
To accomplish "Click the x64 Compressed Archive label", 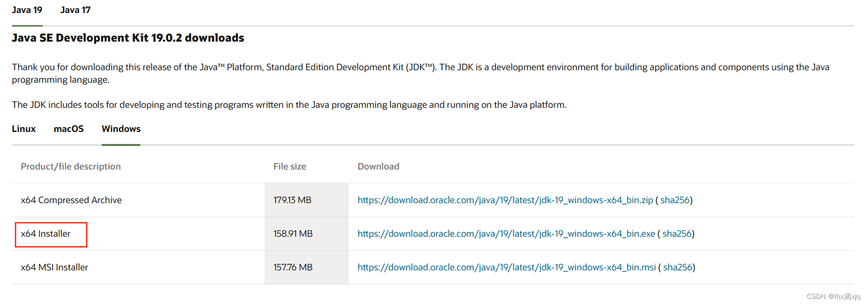I will (x=71, y=200).
